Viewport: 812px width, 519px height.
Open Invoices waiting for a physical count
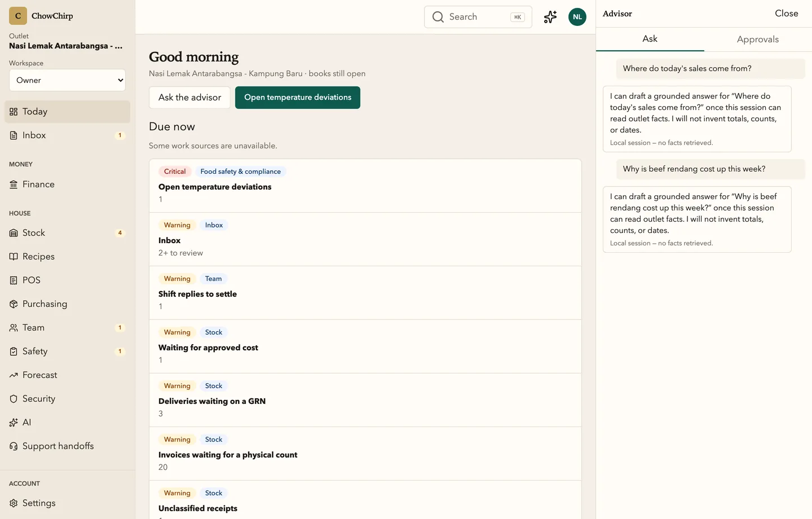tap(365, 454)
